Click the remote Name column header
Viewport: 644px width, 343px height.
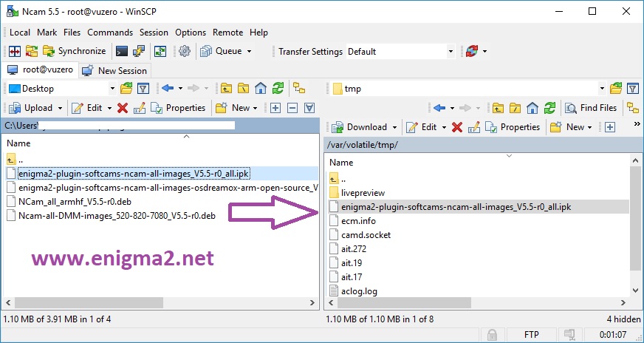coord(341,163)
